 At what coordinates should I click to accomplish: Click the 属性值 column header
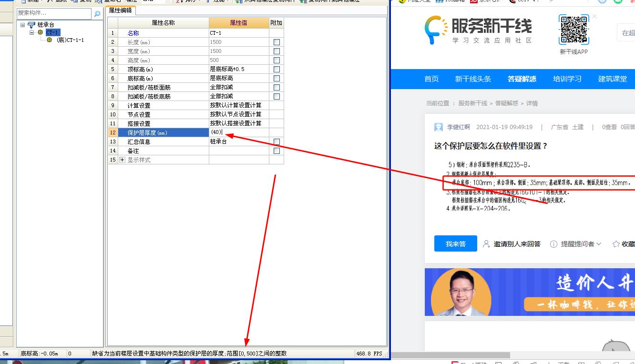pos(239,23)
